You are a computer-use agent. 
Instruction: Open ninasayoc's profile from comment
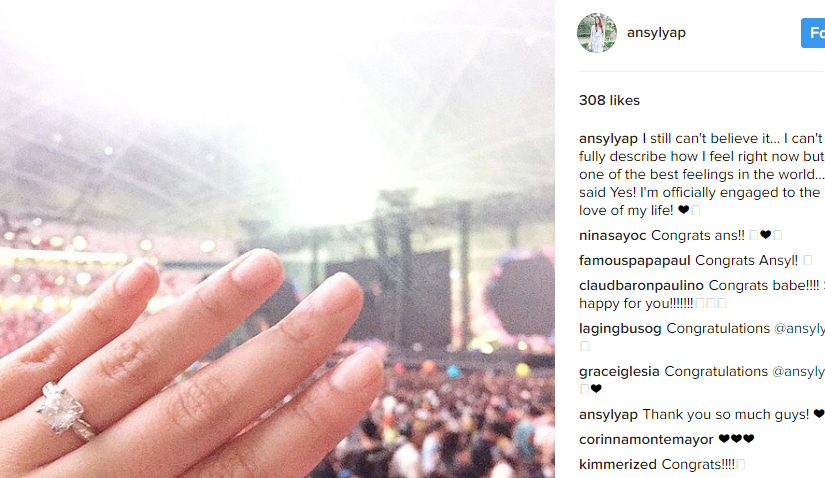pyautogui.click(x=612, y=235)
